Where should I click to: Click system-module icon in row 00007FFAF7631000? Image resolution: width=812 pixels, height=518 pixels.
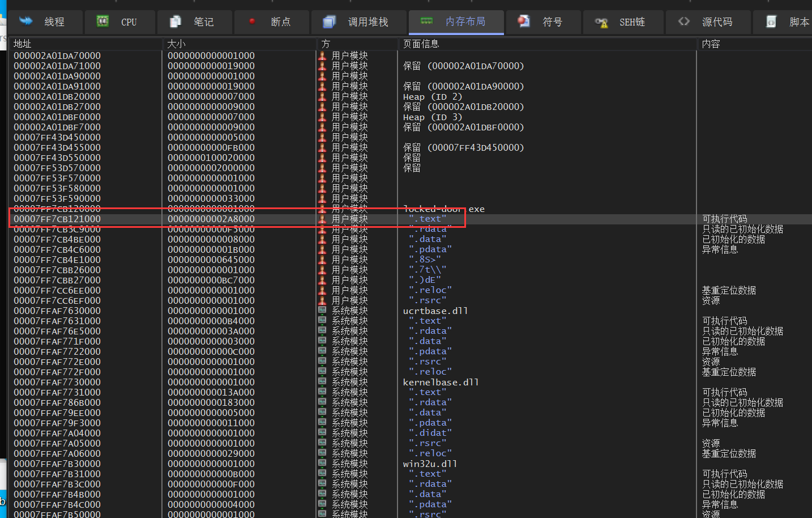click(322, 321)
